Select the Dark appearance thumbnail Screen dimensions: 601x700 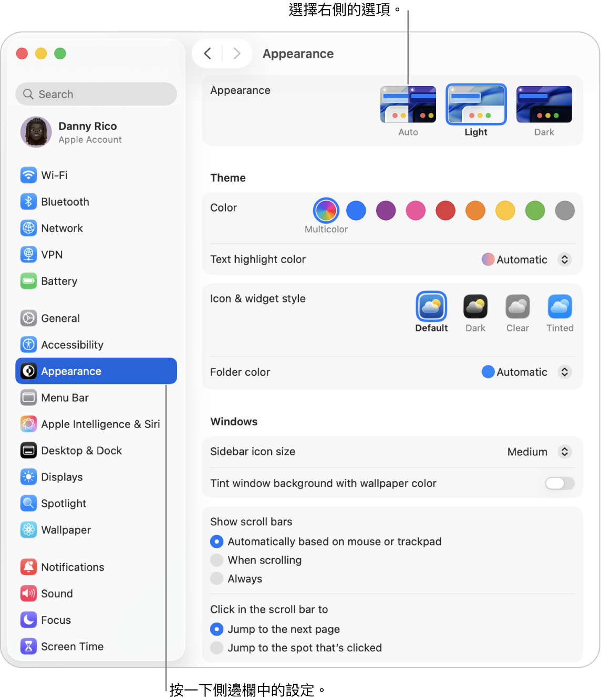click(x=544, y=105)
